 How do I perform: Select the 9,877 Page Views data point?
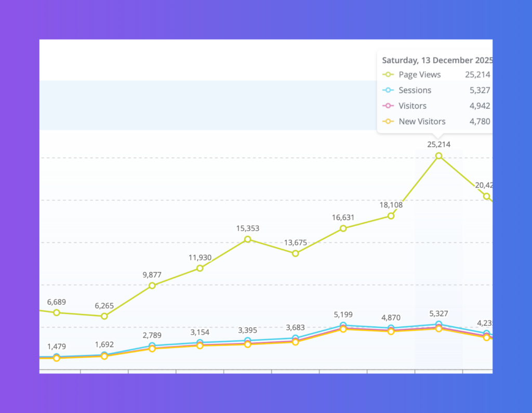point(152,286)
